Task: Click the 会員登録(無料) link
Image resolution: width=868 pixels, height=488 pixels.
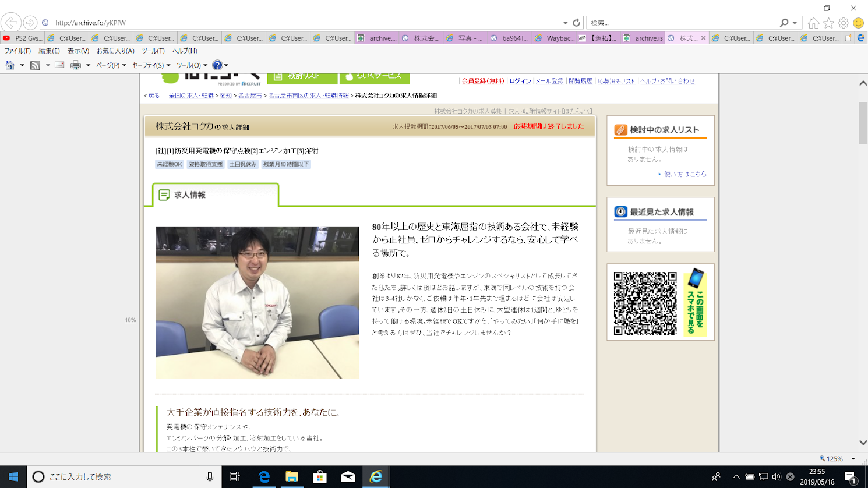Action: coord(483,81)
